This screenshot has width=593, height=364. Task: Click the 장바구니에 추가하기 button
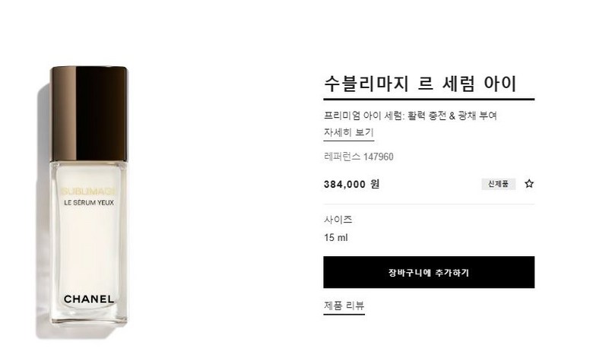(x=429, y=272)
